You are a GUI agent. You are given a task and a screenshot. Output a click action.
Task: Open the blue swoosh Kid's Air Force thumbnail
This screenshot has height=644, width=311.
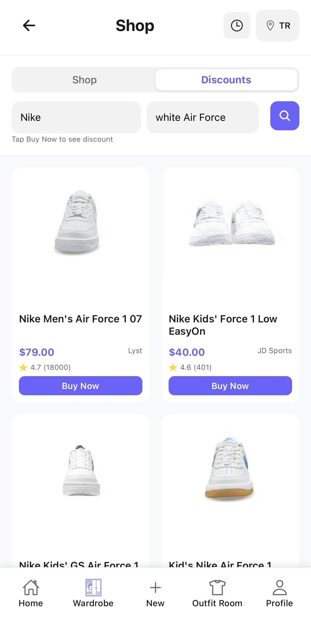(x=229, y=467)
